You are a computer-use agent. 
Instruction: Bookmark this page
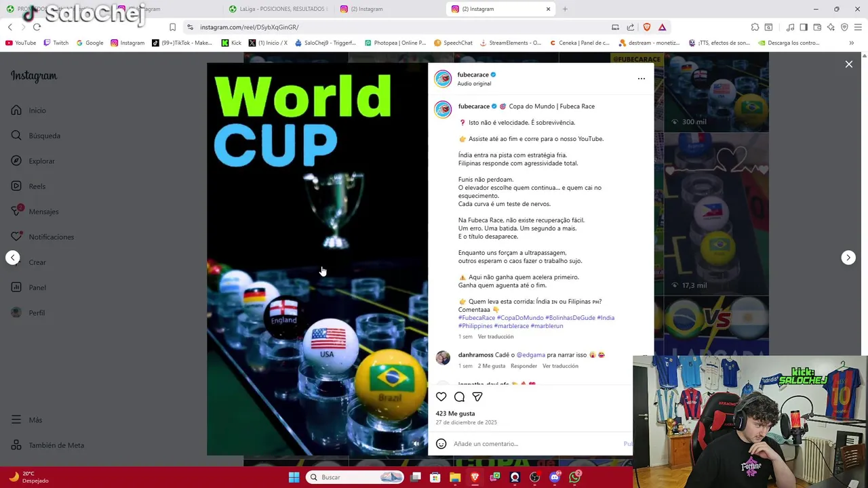point(172,27)
